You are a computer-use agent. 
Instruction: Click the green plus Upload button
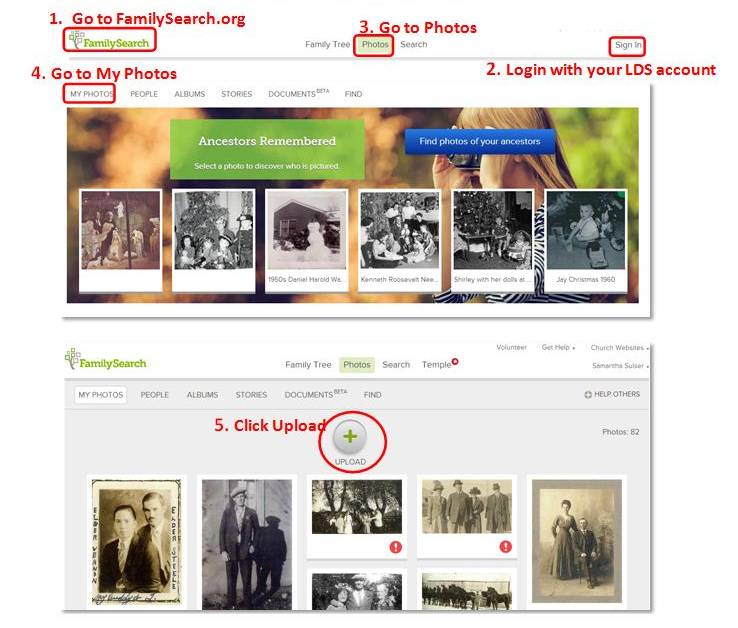tap(350, 436)
